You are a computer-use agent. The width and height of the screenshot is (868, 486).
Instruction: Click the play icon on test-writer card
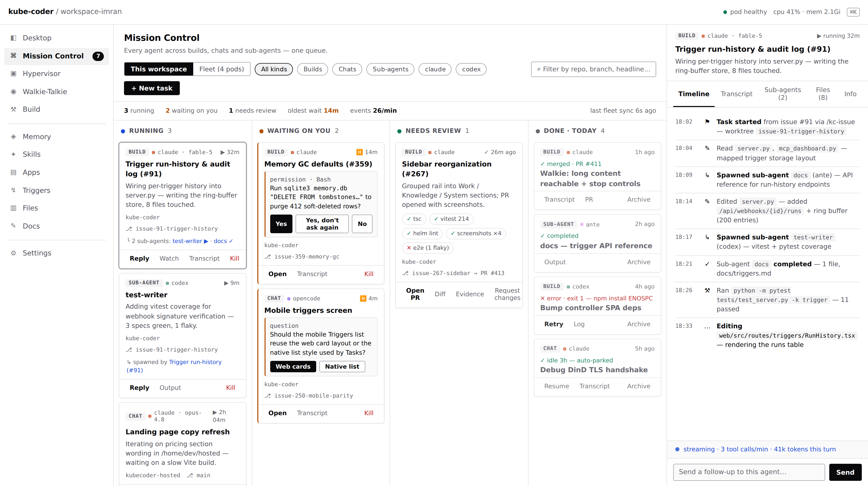pyautogui.click(x=226, y=283)
